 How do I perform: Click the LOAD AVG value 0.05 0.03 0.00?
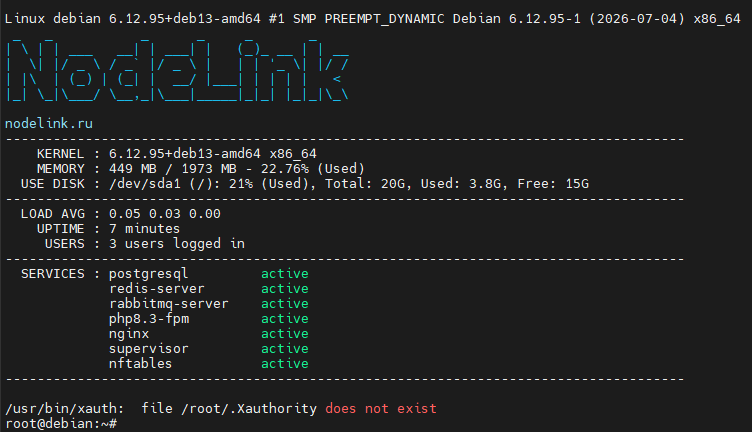tap(164, 214)
